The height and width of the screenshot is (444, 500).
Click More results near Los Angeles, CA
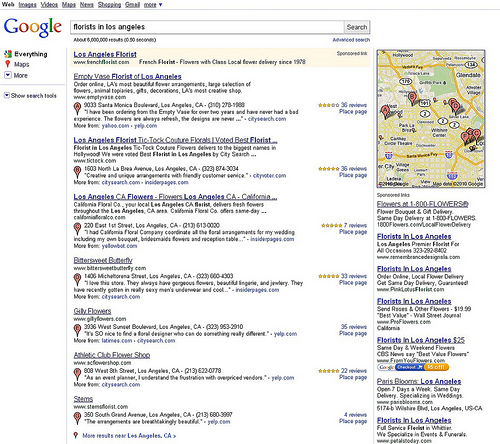[129, 436]
